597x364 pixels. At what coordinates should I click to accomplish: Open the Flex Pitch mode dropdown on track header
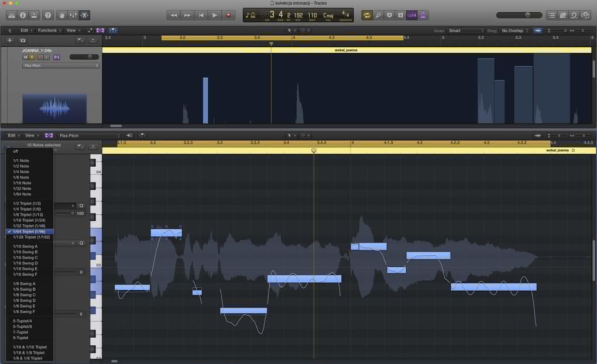coord(60,66)
